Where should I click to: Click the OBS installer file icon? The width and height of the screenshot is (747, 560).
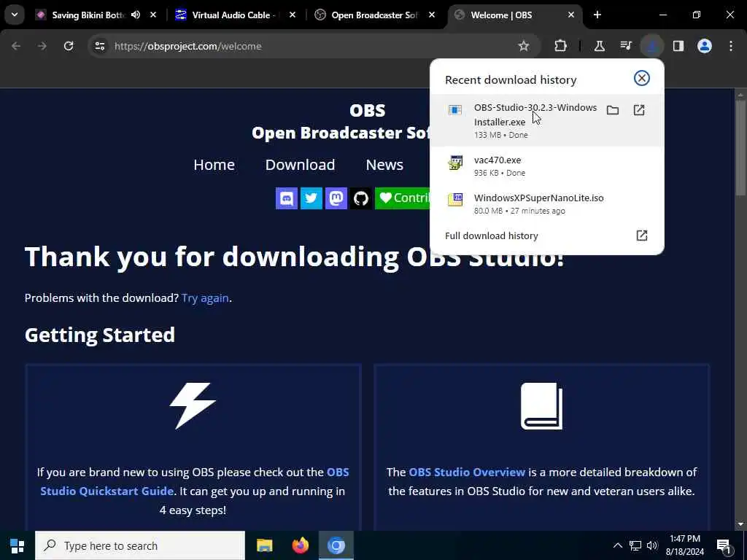(455, 110)
